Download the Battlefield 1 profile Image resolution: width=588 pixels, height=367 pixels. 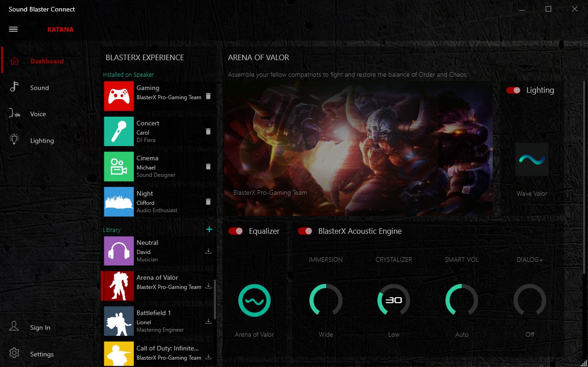pos(208,322)
